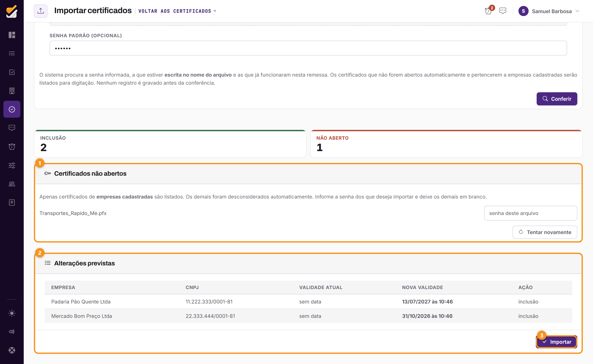
Task: Click the Alterações previstas heading
Action: coord(84,263)
